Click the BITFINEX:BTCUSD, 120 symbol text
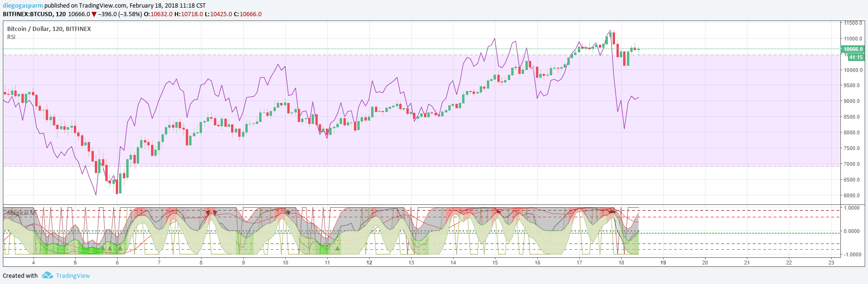The width and height of the screenshot is (868, 284). tap(34, 14)
